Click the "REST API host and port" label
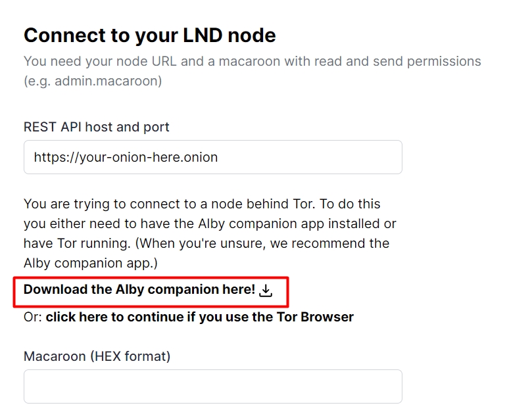The height and width of the screenshot is (420, 507). (97, 127)
